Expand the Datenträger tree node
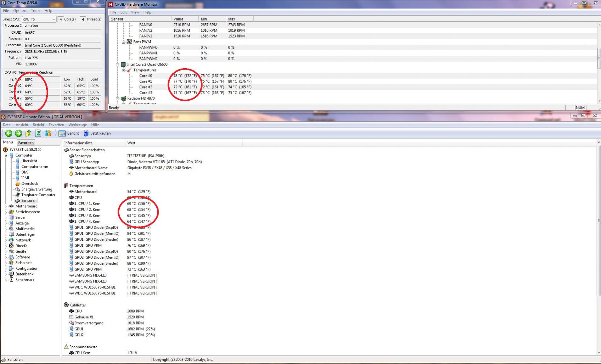The height and width of the screenshot is (364, 601). [x=6, y=235]
